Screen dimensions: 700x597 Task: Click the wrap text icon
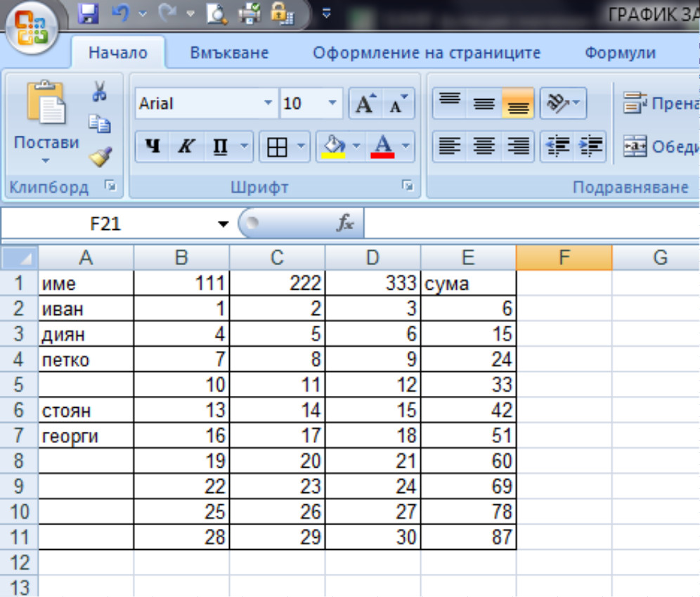click(x=635, y=103)
